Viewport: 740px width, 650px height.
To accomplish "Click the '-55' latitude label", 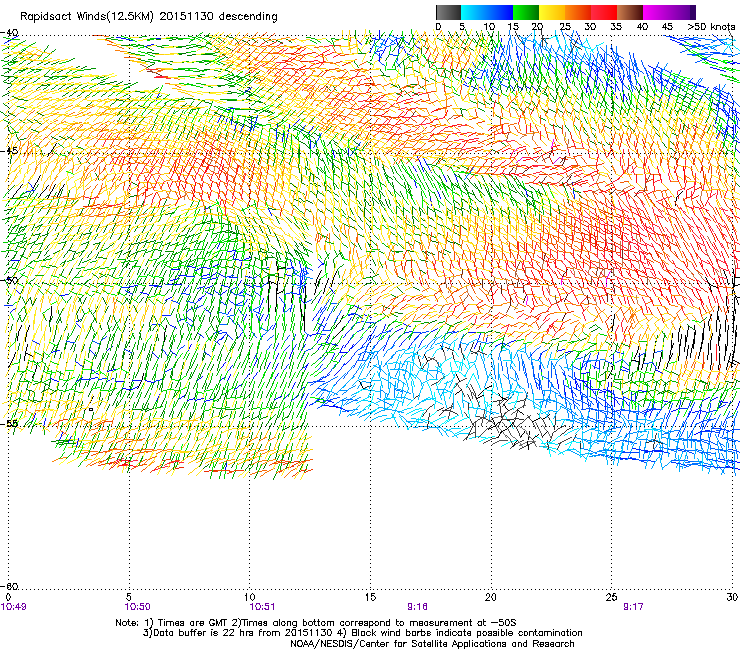I will click(10, 424).
